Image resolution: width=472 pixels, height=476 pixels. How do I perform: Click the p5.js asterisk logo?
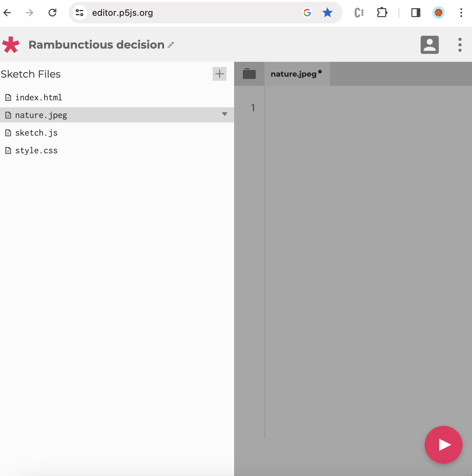(x=10, y=45)
